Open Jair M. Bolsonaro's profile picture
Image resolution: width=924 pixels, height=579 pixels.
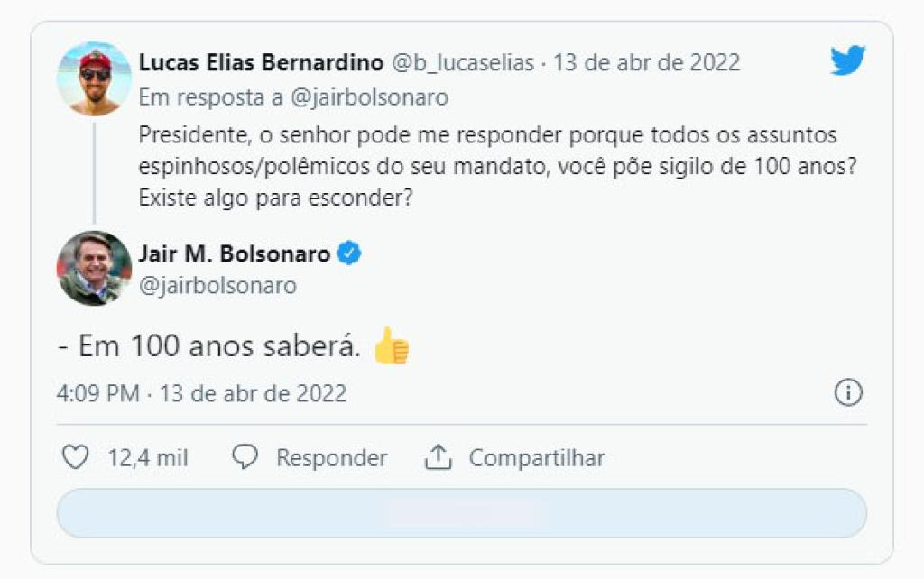click(x=94, y=268)
